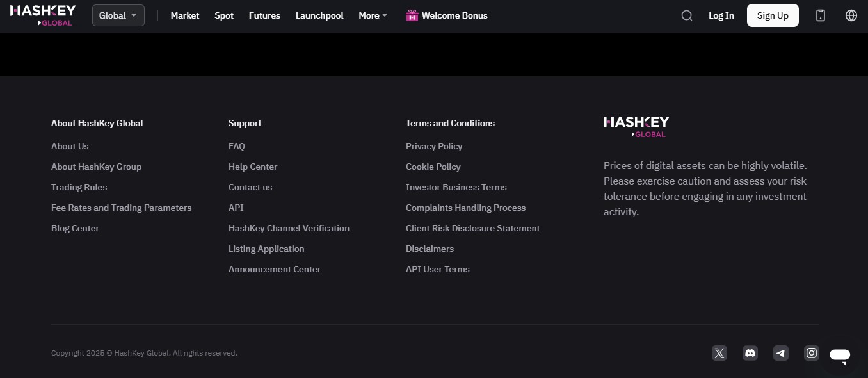The width and height of the screenshot is (868, 378).
Task: Open the Futures menu item
Action: [264, 15]
